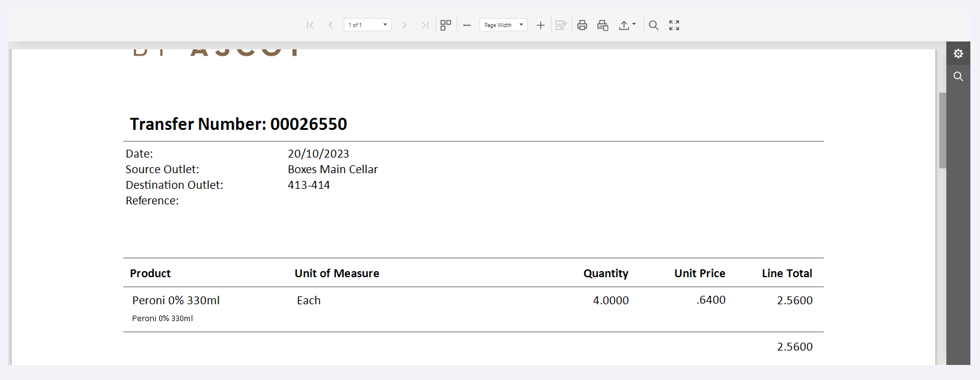Click the Transfer Number 00026550 heading
Image resolution: width=980 pixels, height=380 pixels.
coord(239,124)
